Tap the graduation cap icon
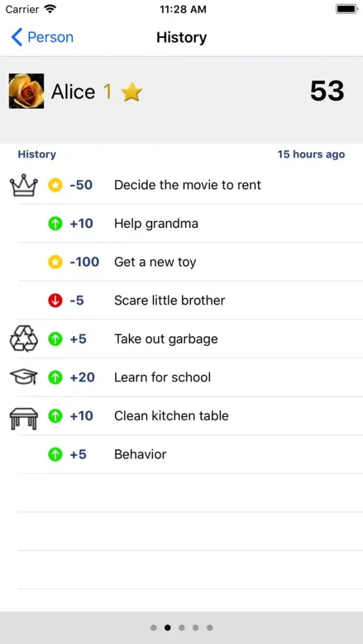Image resolution: width=363 pixels, height=644 pixels. 23,377
